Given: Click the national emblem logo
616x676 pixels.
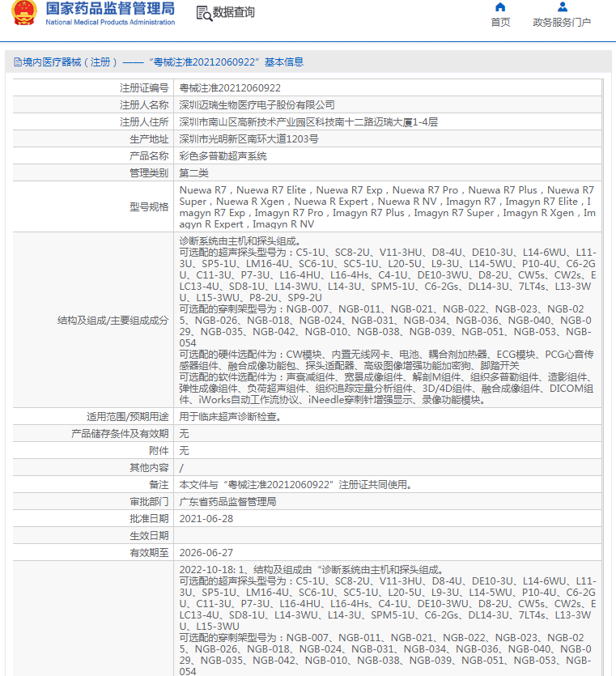Looking at the screenshot, I should pyautogui.click(x=24, y=11).
